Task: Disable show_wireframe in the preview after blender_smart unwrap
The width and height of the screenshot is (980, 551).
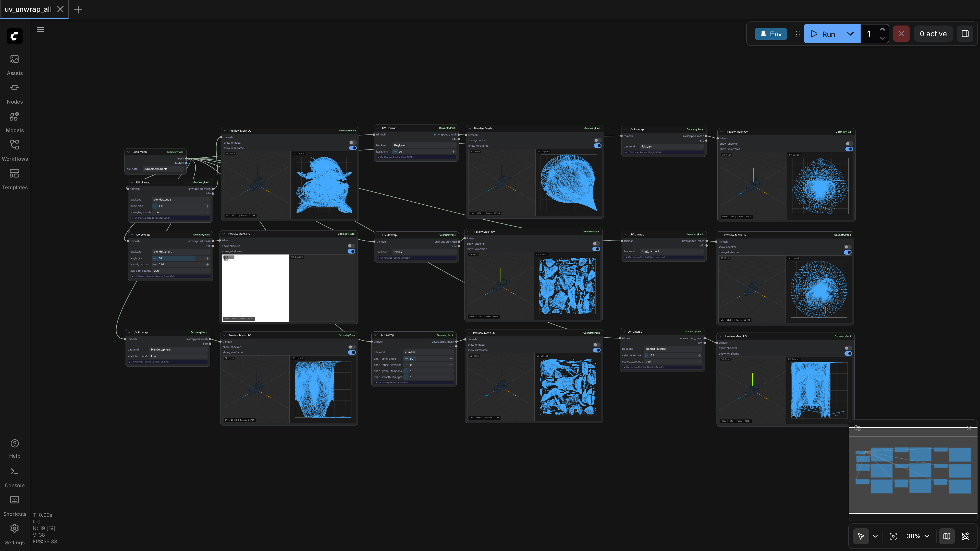Action: (351, 251)
